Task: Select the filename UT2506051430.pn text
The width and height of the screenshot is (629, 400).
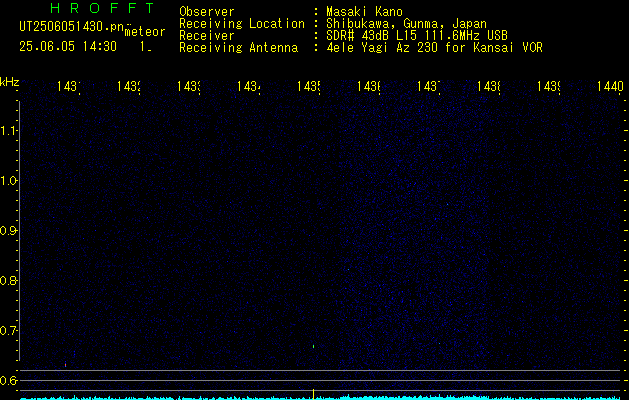Action: coord(72,27)
